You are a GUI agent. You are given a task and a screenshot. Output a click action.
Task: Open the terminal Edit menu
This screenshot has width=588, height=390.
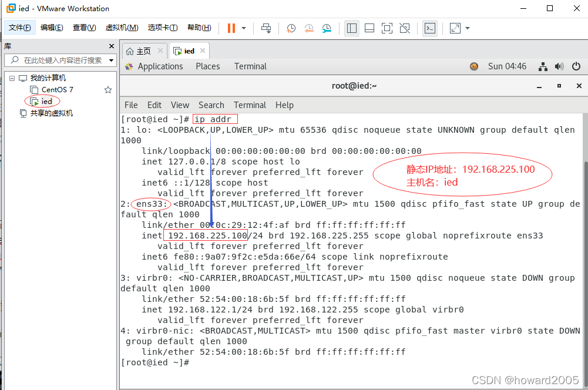(154, 105)
